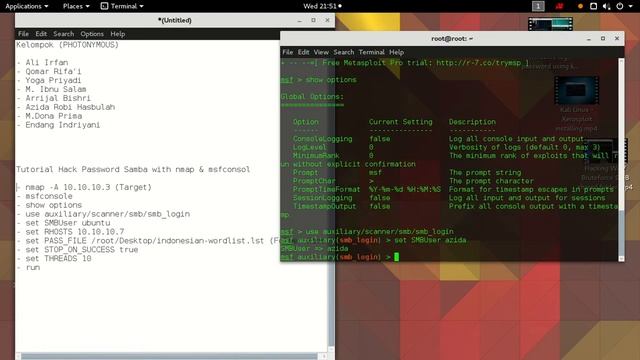The image size is (640, 360).
Task: Click the Metasploit trial link r-7.co/trymsp
Action: 479,63
